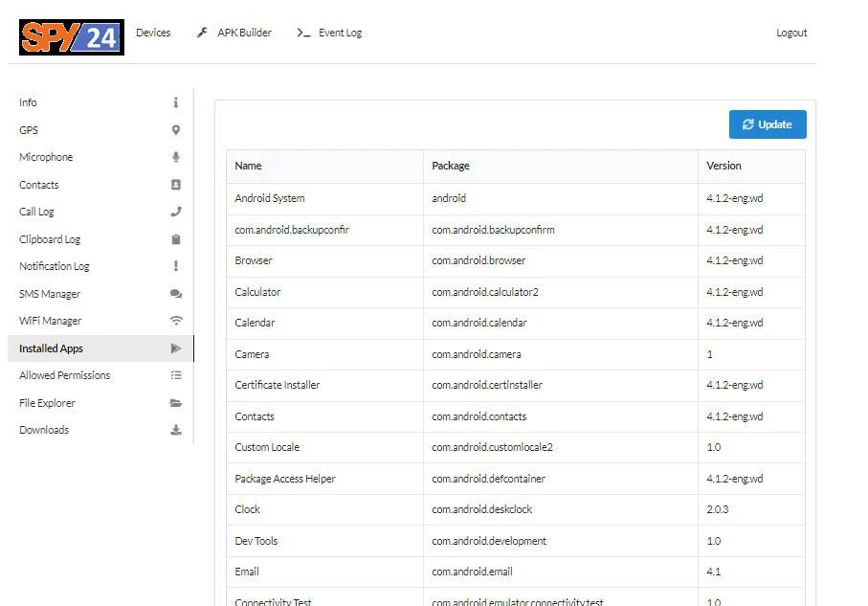Image resolution: width=868 pixels, height=606 pixels.
Task: Click the Microphone icon in sidebar
Action: click(175, 157)
